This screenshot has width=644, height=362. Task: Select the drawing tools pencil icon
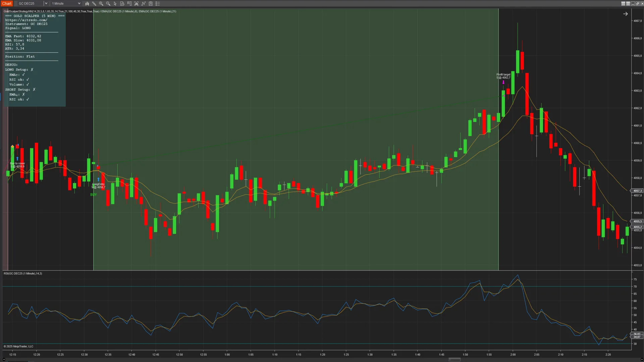coord(94,4)
